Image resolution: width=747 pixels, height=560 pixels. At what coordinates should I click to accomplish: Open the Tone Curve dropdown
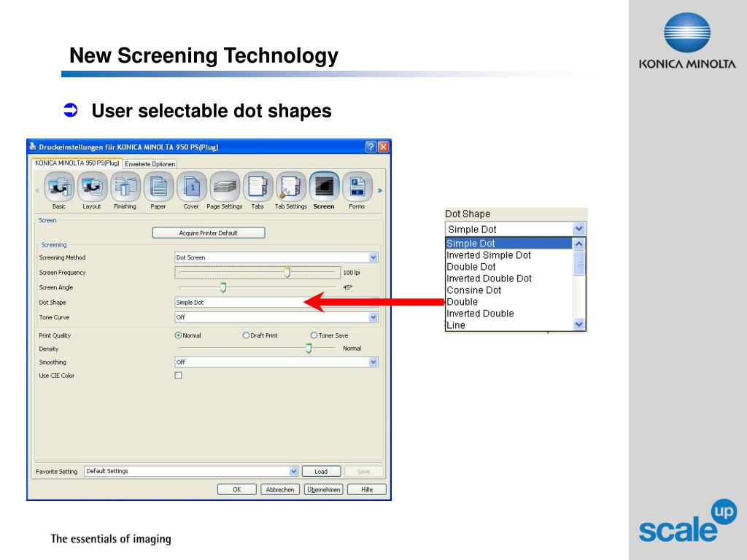[276, 317]
